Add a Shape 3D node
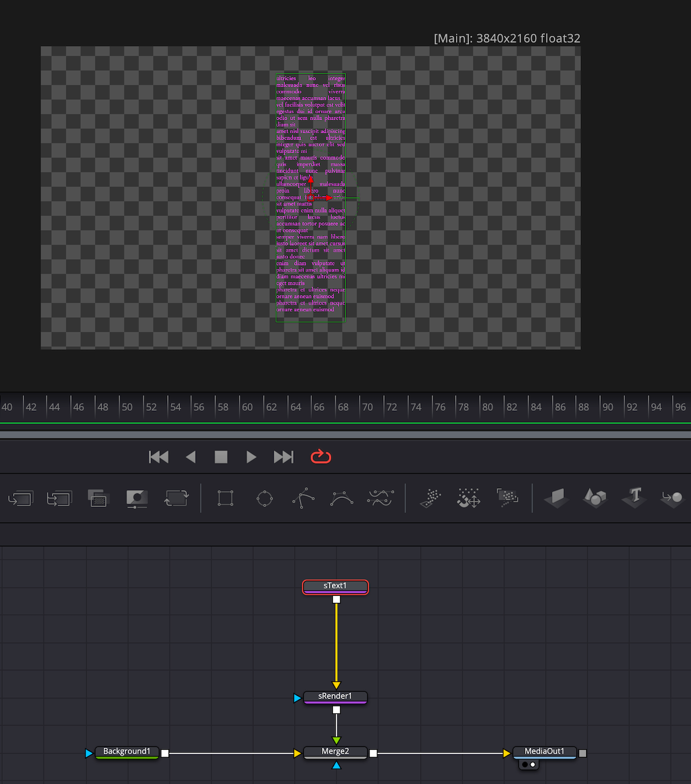 pyautogui.click(x=595, y=498)
